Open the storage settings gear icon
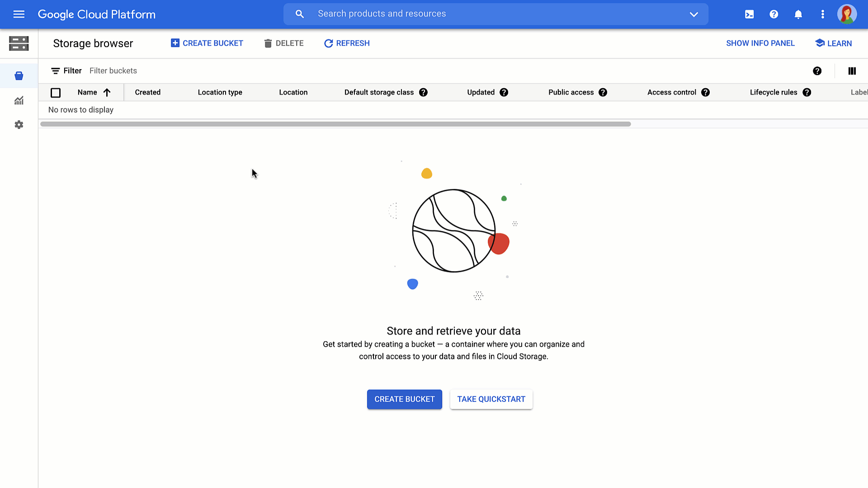The image size is (868, 488). (19, 124)
